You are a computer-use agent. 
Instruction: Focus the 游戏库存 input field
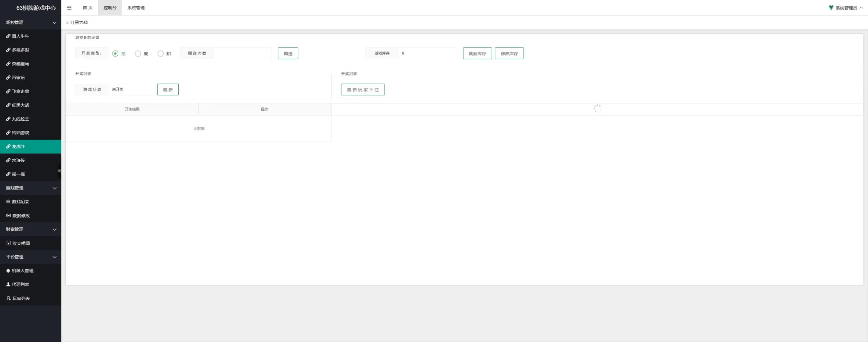428,53
